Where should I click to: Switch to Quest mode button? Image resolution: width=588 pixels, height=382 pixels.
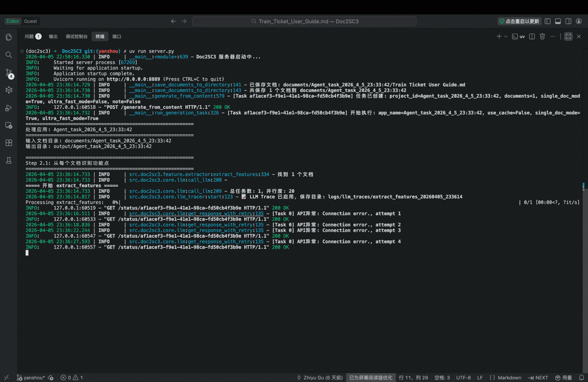[31, 21]
